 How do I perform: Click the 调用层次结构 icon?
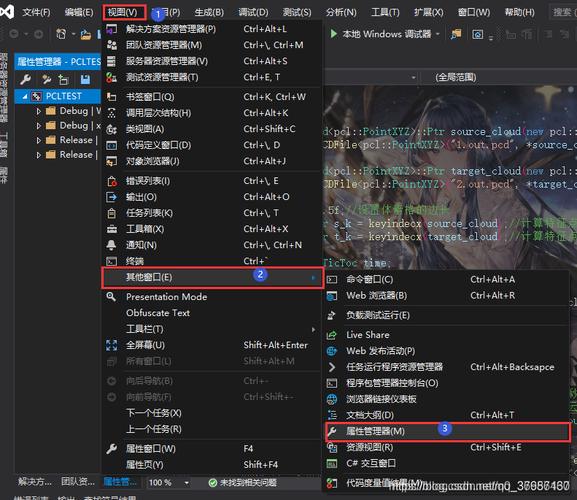111,113
